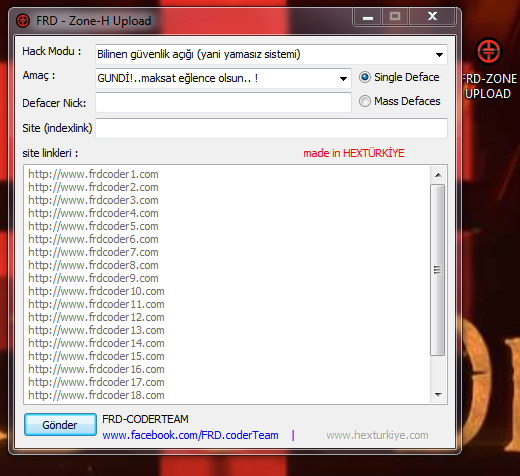Click the Gönder button

point(60,425)
